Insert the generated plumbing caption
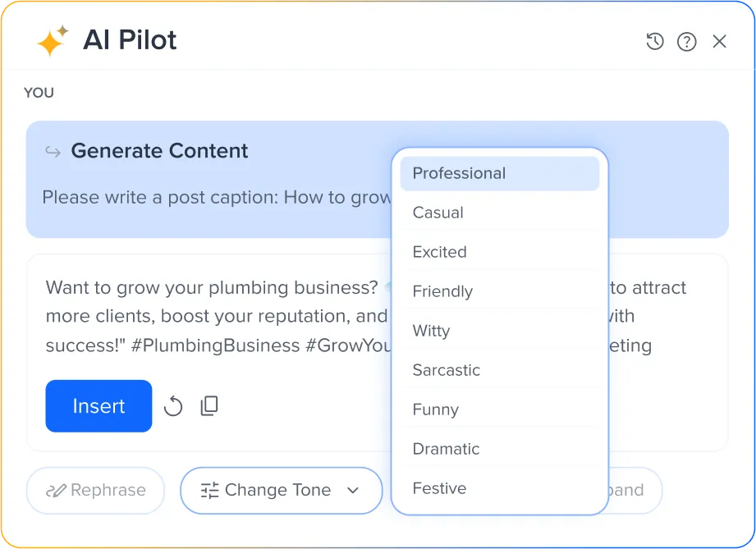 (99, 405)
